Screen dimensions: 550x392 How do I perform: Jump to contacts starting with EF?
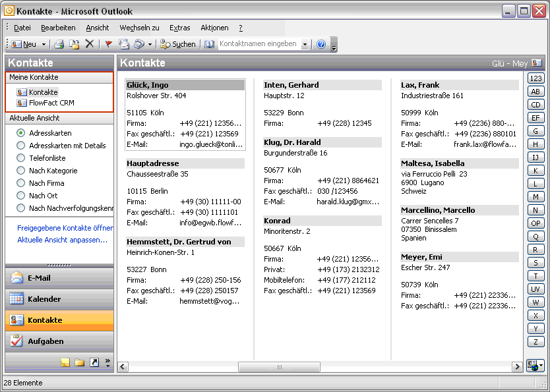[535, 118]
